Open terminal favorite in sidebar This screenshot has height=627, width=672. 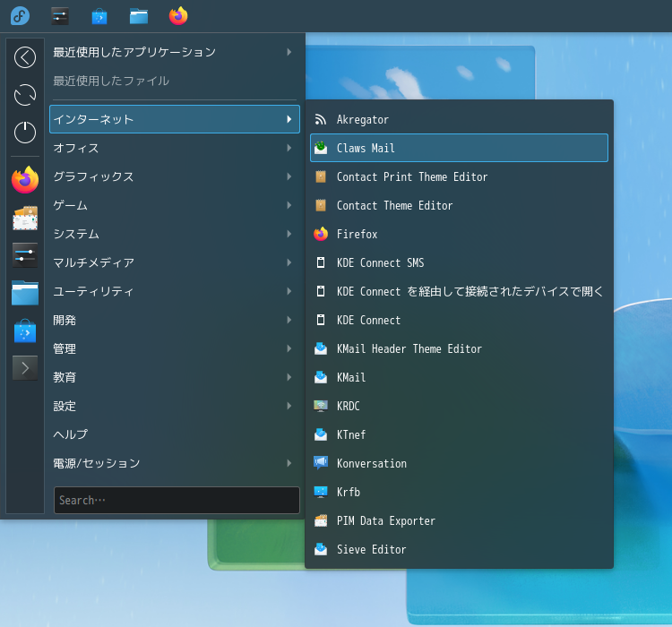[x=25, y=368]
